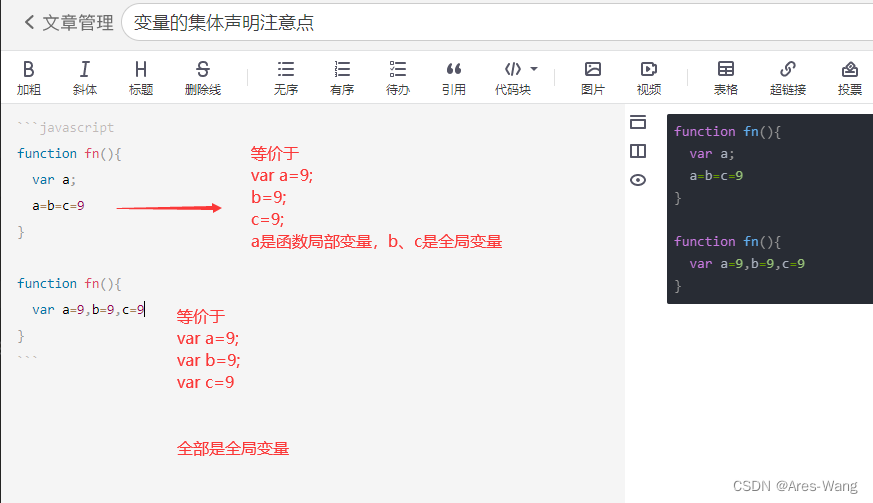Insert a video (视频)
This screenshot has height=503, width=873.
click(x=649, y=77)
